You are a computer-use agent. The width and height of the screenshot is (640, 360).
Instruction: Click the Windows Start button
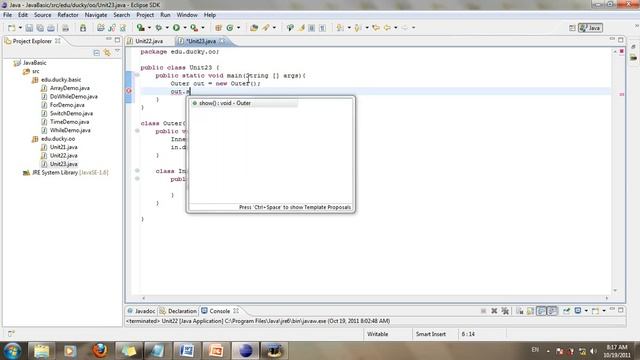(12, 351)
